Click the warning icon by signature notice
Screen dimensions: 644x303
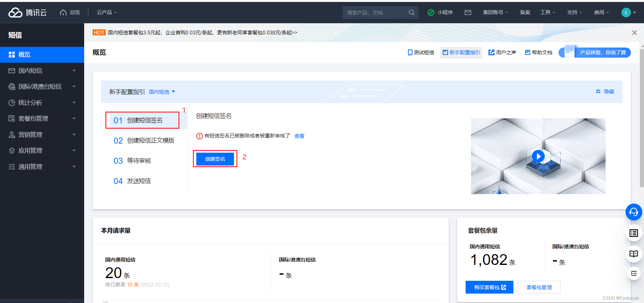pyautogui.click(x=199, y=136)
